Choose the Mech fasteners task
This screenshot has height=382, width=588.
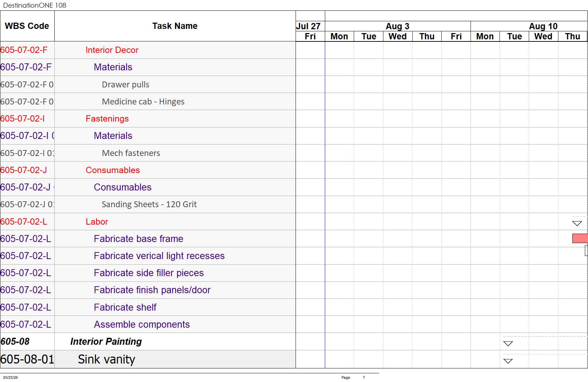[x=131, y=153]
